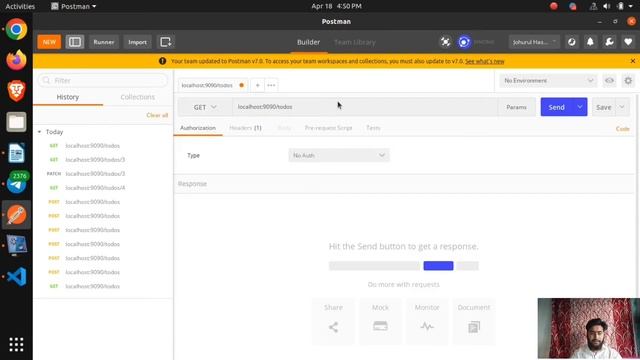Switch to the Authorization tab

[198, 128]
